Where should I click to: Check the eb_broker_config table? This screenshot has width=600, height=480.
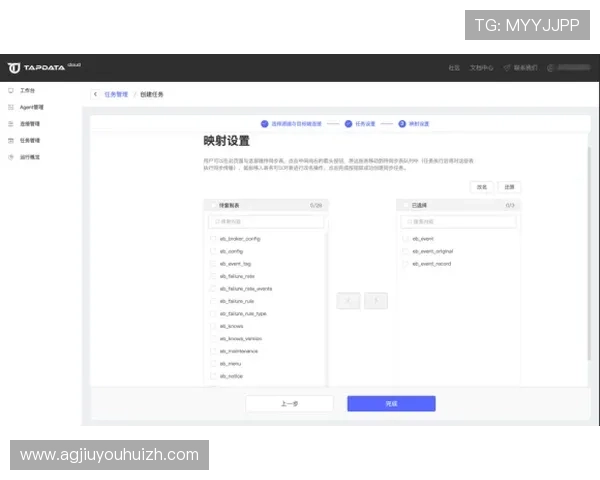click(x=213, y=239)
